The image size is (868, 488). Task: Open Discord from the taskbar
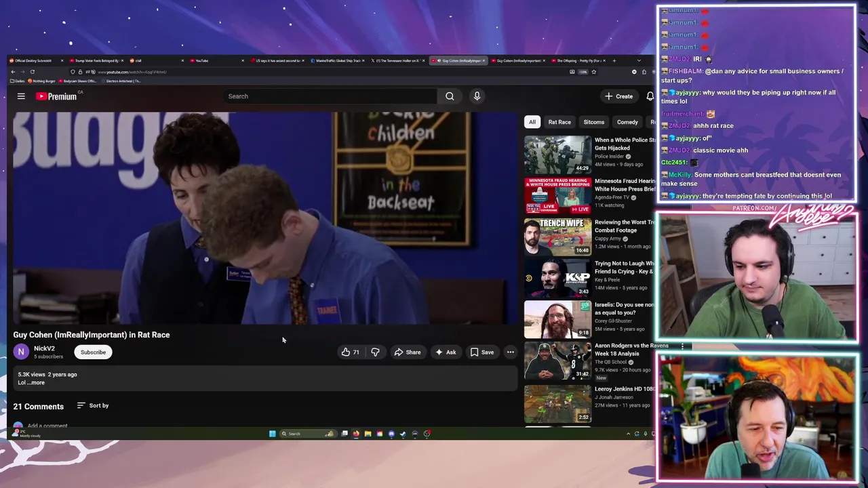click(x=391, y=434)
